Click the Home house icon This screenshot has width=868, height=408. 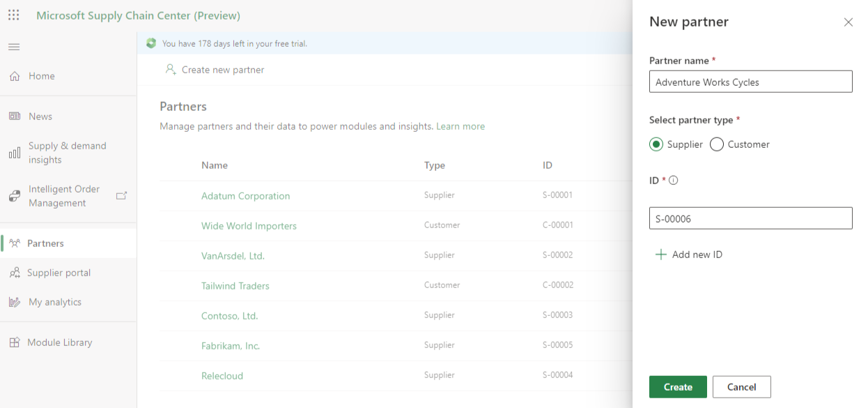pyautogui.click(x=15, y=76)
